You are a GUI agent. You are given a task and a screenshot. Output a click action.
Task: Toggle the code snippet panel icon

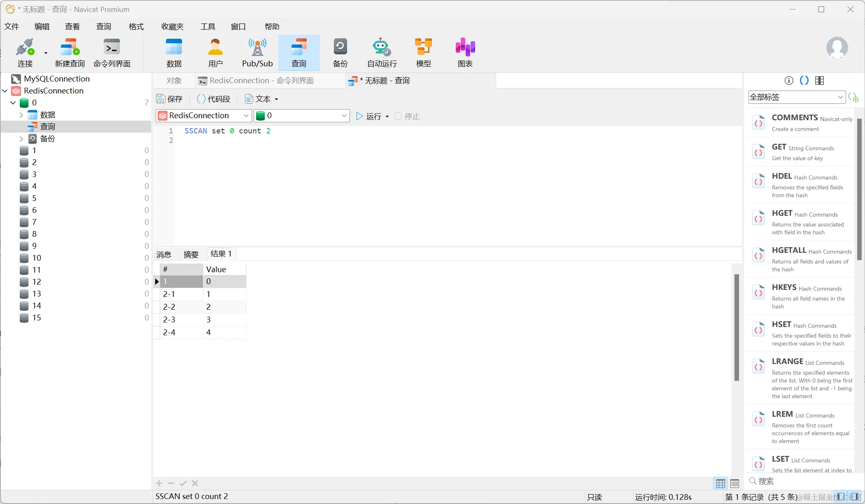click(804, 80)
